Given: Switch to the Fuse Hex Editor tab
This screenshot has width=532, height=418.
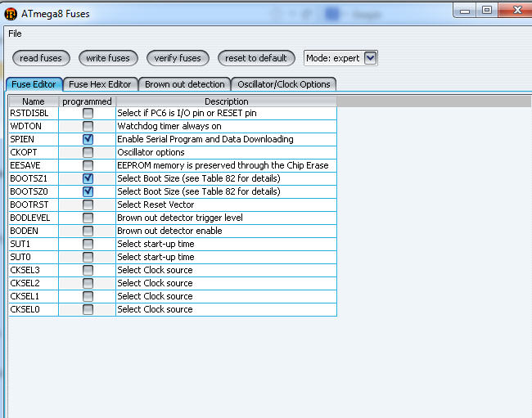Looking at the screenshot, I should (x=100, y=84).
